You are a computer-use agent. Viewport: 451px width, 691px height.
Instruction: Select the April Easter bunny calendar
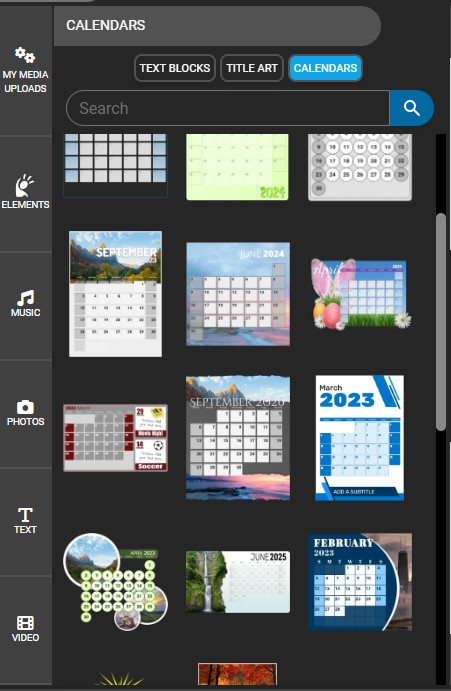pyautogui.click(x=361, y=294)
